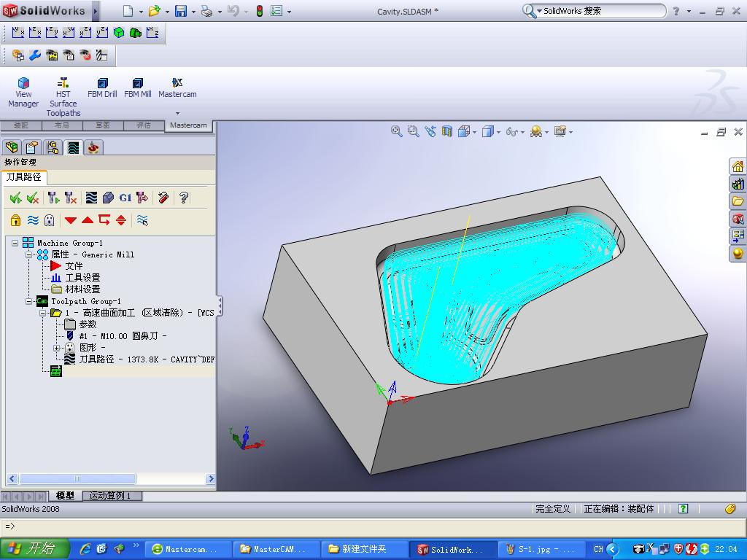Switch to 草图 tab
Image resolution: width=747 pixels, height=560 pixels.
[103, 125]
